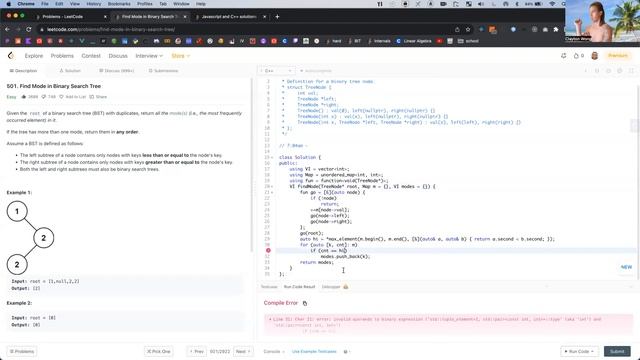This screenshot has width=640, height=360.
Task: Toggle editor fullscreen icon
Action: (x=631, y=71)
